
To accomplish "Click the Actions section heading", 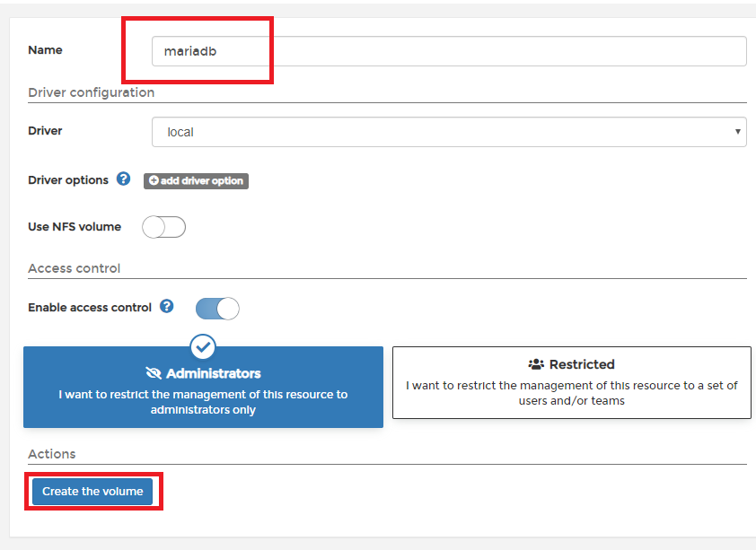I will 52,454.
